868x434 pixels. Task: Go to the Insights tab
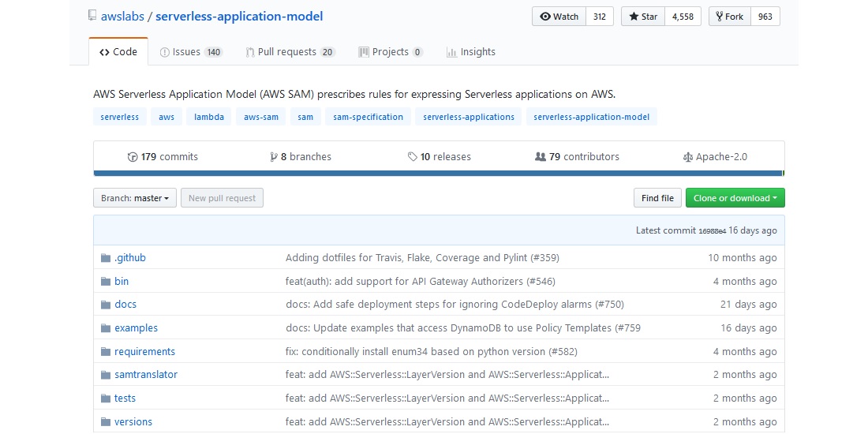pos(470,52)
